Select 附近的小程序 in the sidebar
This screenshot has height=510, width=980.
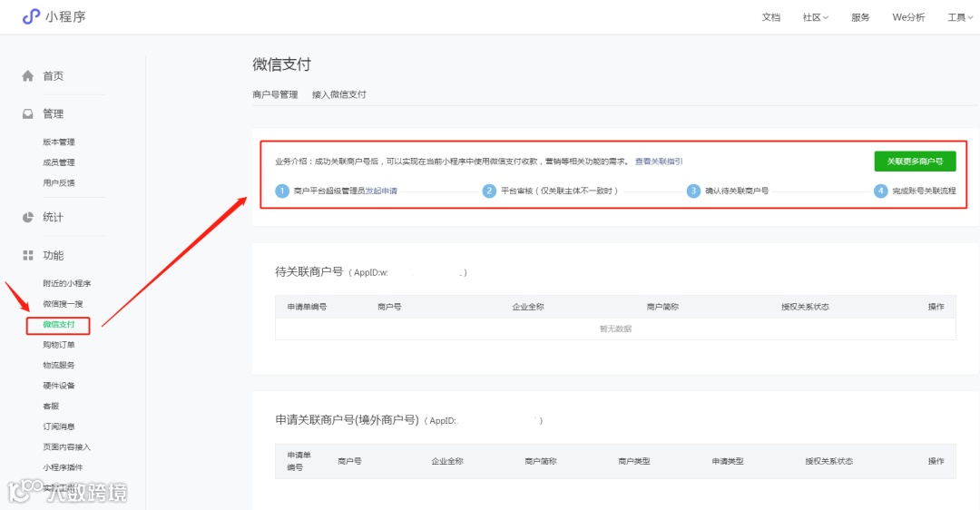click(x=67, y=284)
